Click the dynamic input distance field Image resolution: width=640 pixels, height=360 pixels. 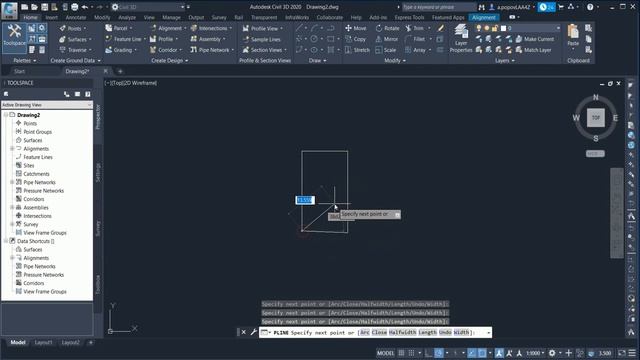coord(305,200)
